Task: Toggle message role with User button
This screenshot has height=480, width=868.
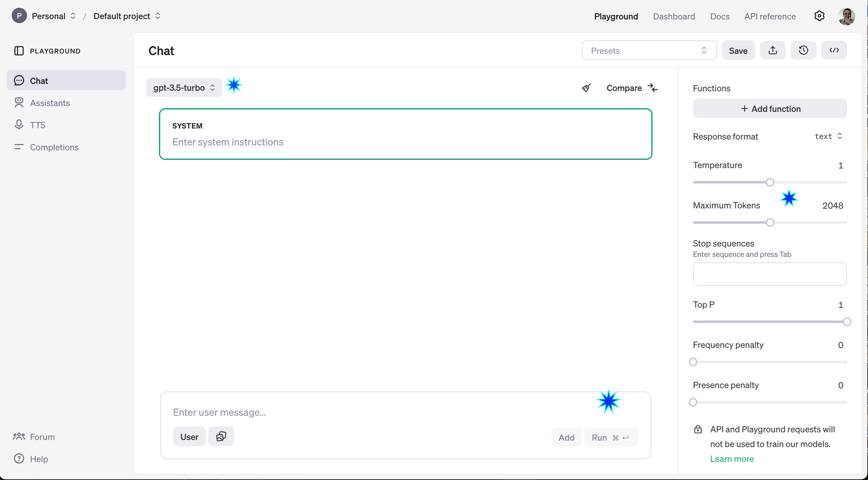Action: [x=189, y=437]
